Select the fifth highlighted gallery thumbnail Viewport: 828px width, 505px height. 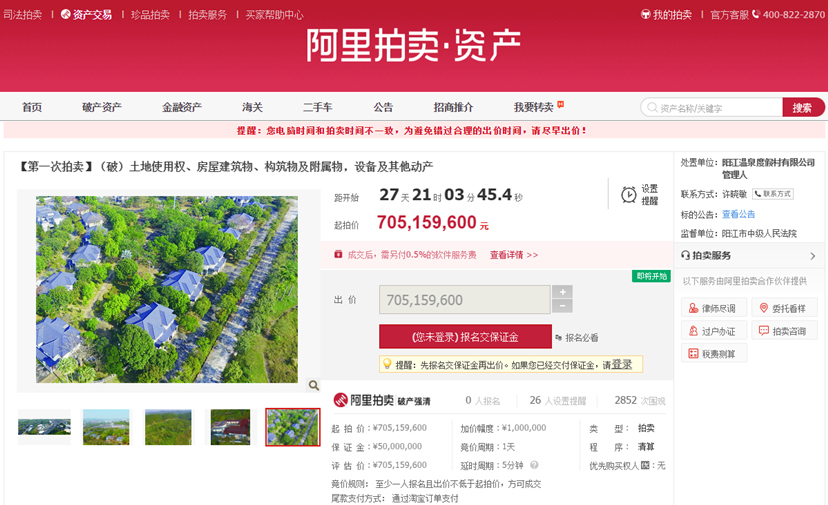(293, 427)
